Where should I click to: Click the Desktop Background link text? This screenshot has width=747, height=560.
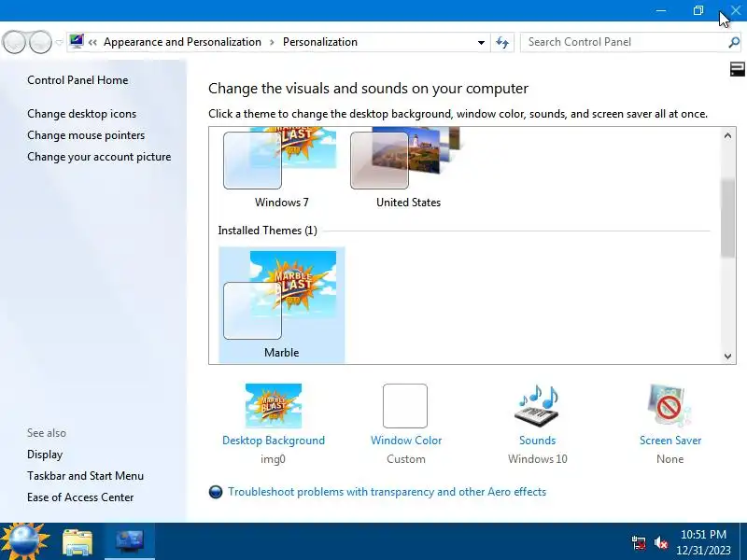pyautogui.click(x=274, y=441)
